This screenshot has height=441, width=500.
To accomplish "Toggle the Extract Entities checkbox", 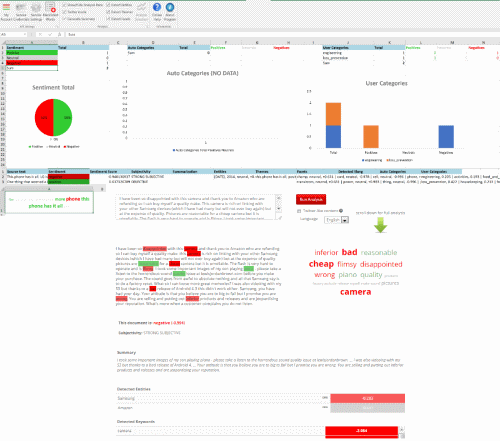I will coord(108,5).
